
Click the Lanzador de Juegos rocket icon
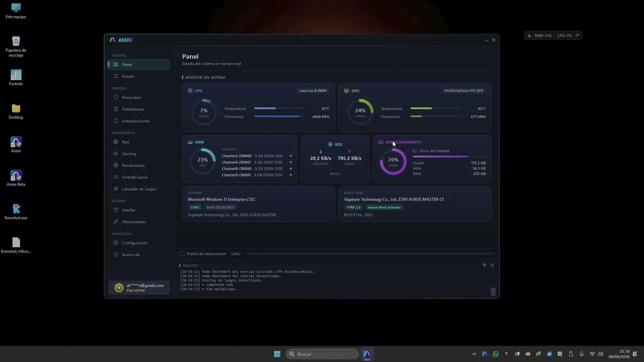tap(116, 189)
